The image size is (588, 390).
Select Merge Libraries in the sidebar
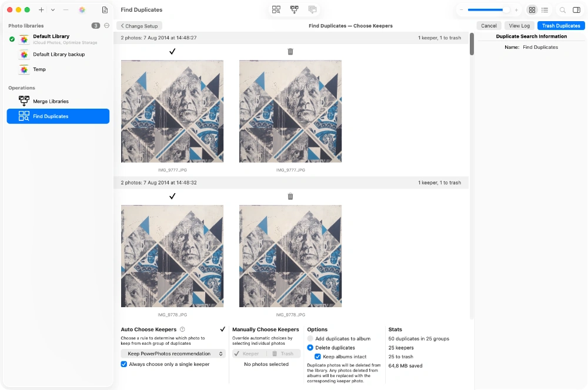click(51, 102)
